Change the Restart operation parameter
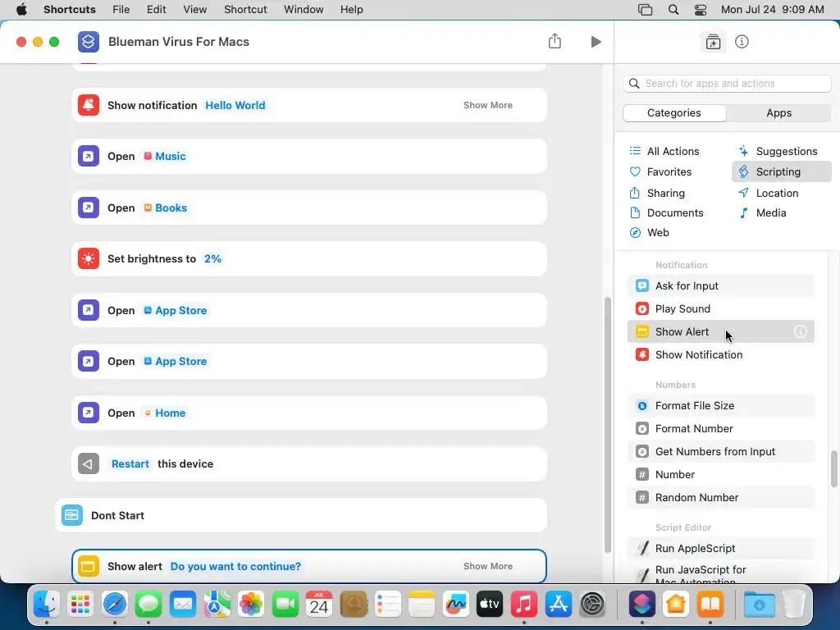 pyautogui.click(x=130, y=464)
